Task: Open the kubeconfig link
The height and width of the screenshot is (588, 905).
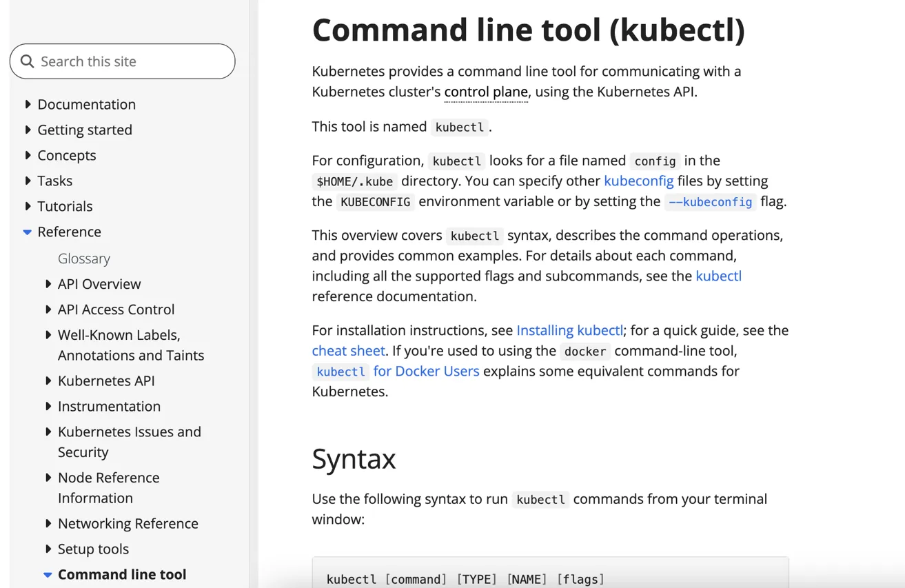Action: [638, 181]
